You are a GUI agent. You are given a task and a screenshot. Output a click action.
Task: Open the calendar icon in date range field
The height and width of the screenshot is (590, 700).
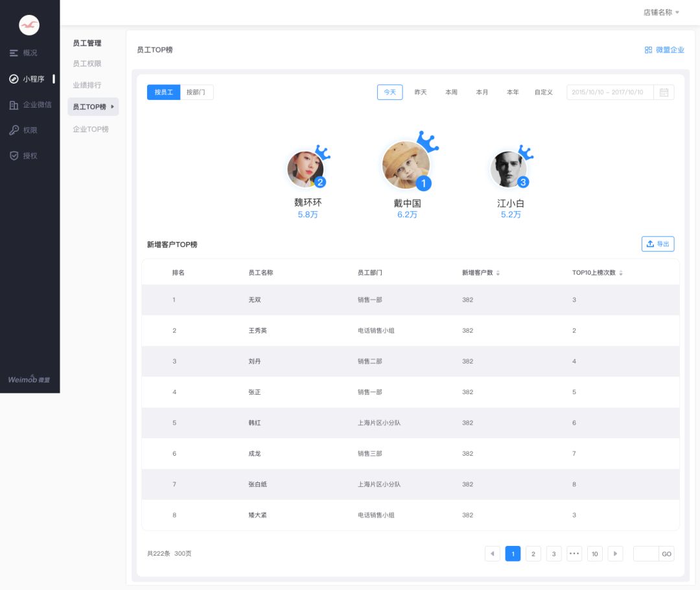[664, 93]
